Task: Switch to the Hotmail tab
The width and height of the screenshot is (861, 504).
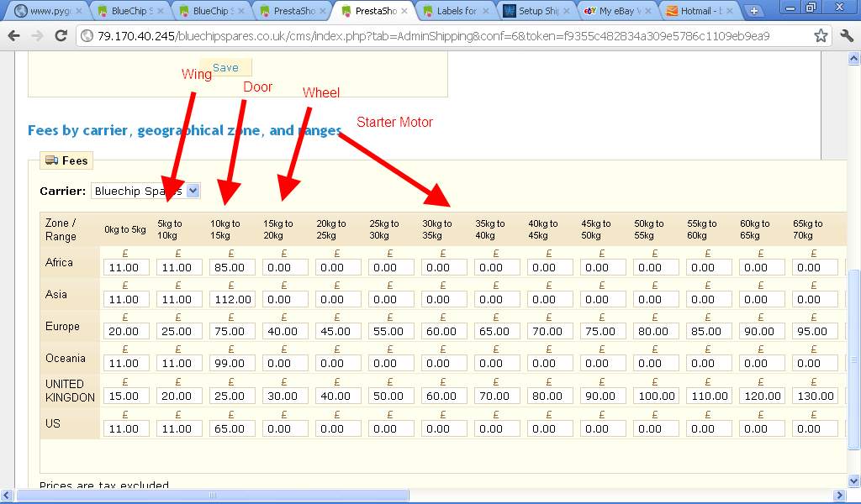Action: [699, 11]
